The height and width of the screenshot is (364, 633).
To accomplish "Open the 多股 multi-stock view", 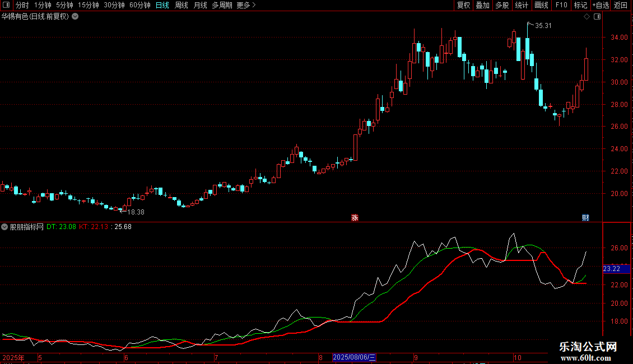I will (502, 5).
